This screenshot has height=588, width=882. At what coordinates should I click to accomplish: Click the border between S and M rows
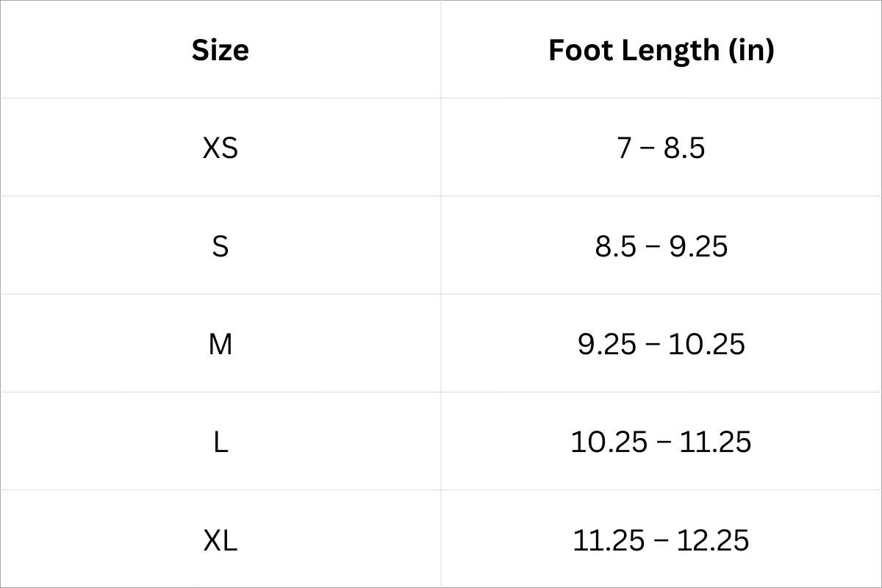[x=441, y=294]
